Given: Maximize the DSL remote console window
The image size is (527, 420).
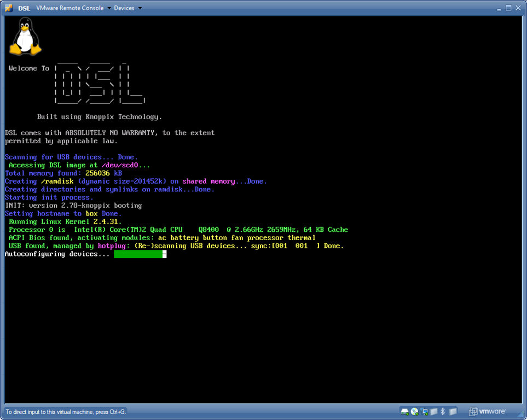Looking at the screenshot, I should click(x=508, y=8).
